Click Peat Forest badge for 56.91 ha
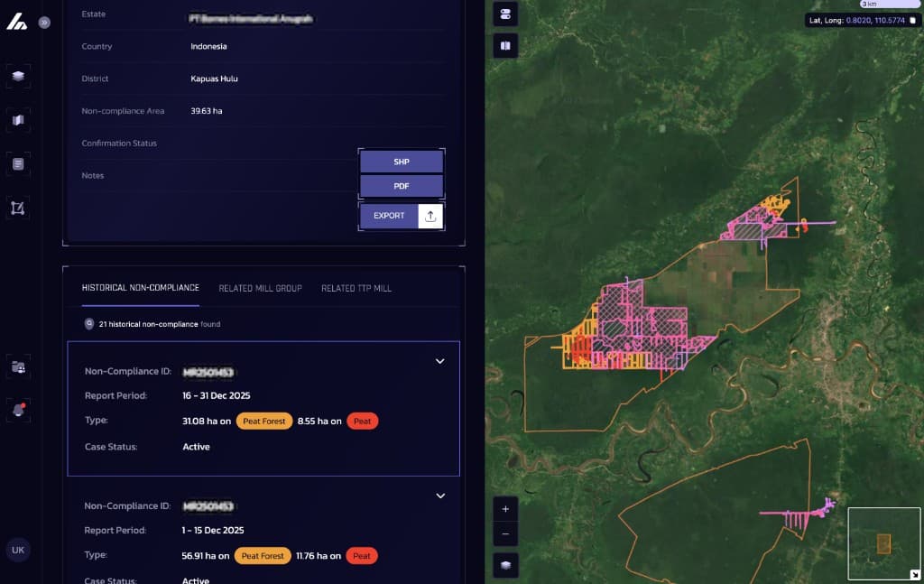Viewport: 924px width, 584px height. (263, 556)
